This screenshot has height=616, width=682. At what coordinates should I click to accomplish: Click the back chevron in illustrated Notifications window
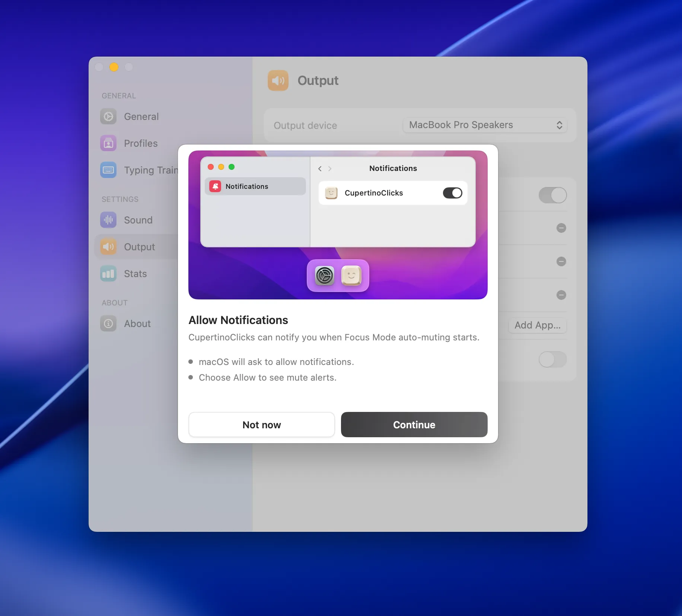(x=320, y=169)
